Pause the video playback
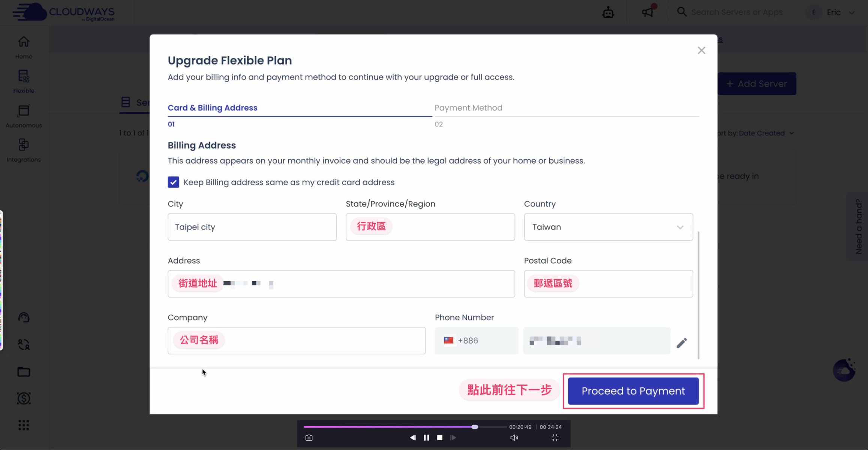 [x=426, y=438]
